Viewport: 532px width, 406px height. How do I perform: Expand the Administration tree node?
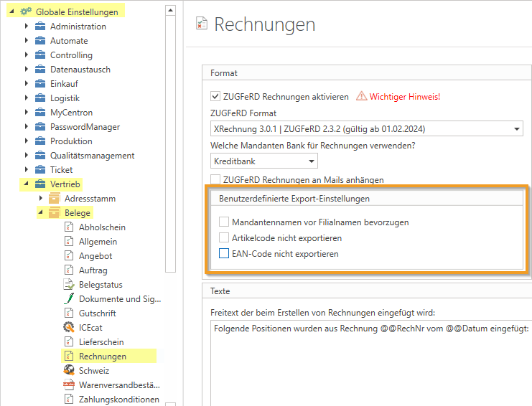point(27,26)
